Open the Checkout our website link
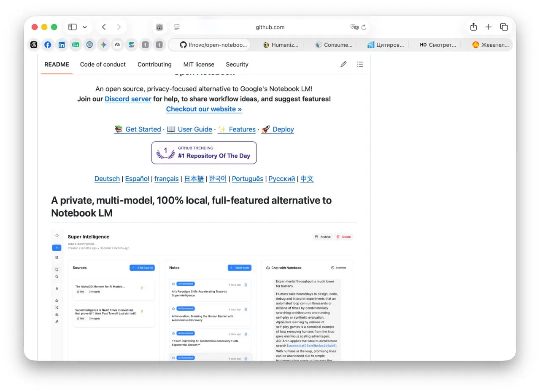This screenshot has height=392, width=540. click(204, 109)
